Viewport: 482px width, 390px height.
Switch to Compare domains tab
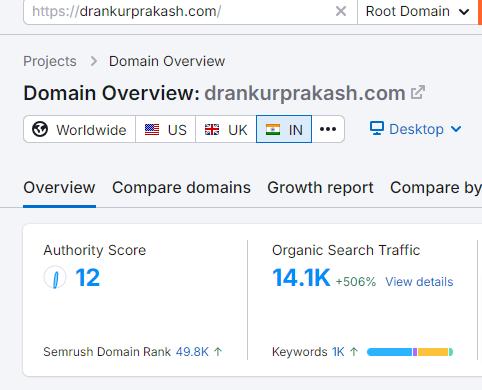pyautogui.click(x=181, y=187)
